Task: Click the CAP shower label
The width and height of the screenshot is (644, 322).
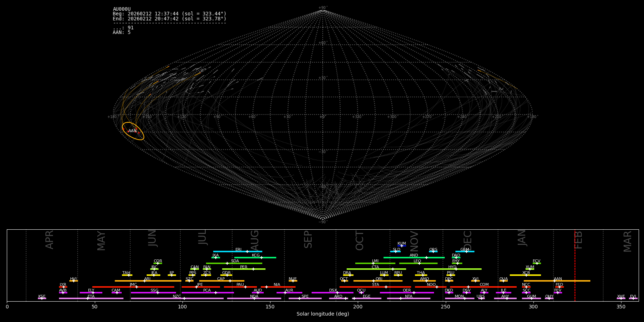Action: click(221, 279)
